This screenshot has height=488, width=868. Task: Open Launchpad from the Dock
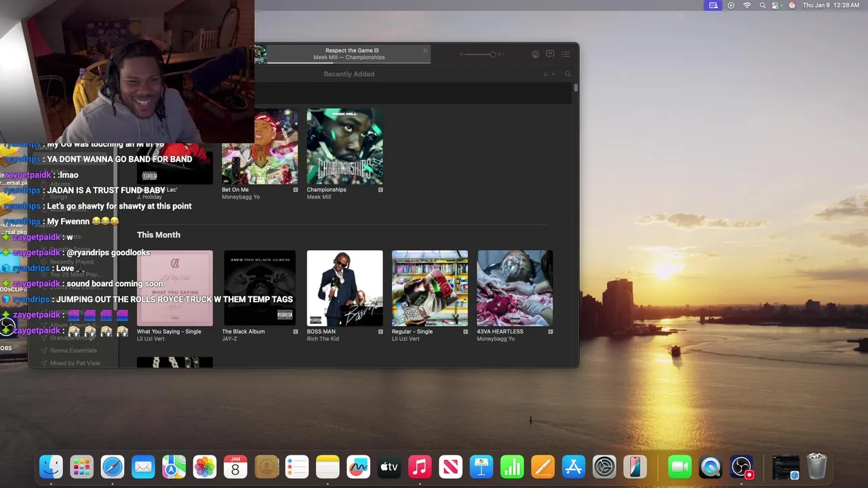pos(81,466)
